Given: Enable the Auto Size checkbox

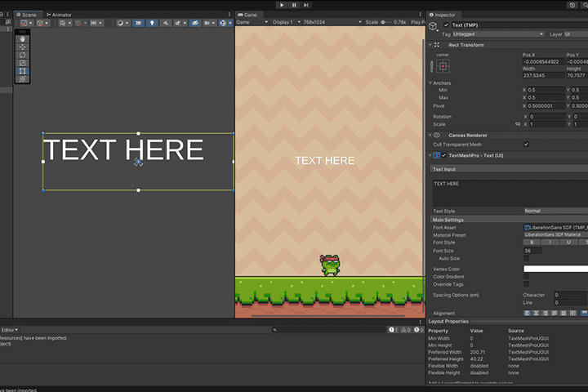Looking at the screenshot, I should click(x=526, y=258).
